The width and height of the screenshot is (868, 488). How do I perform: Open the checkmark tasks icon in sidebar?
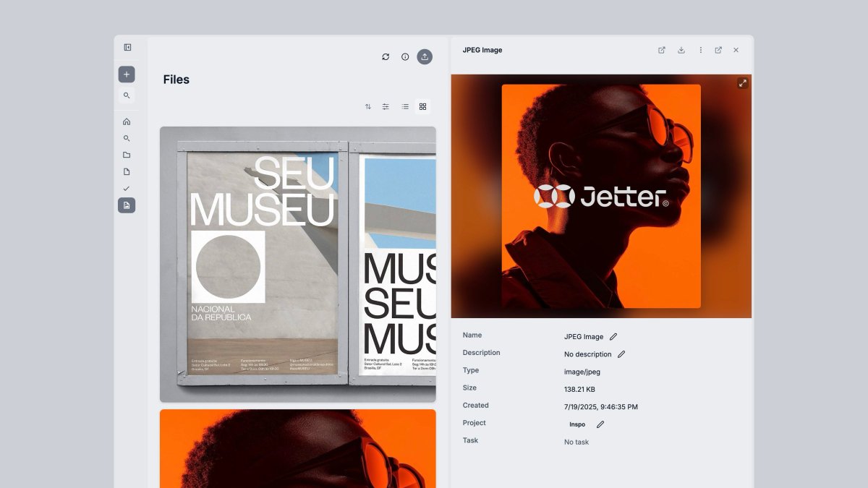click(127, 188)
